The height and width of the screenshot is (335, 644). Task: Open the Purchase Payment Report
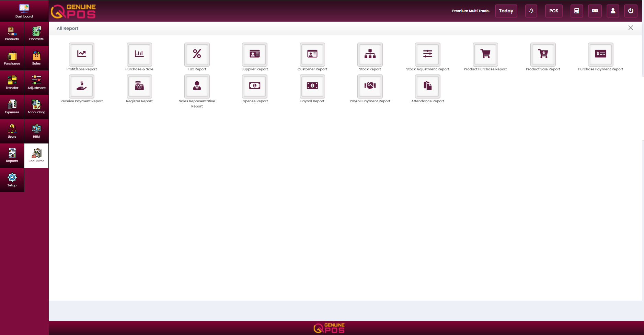(601, 54)
